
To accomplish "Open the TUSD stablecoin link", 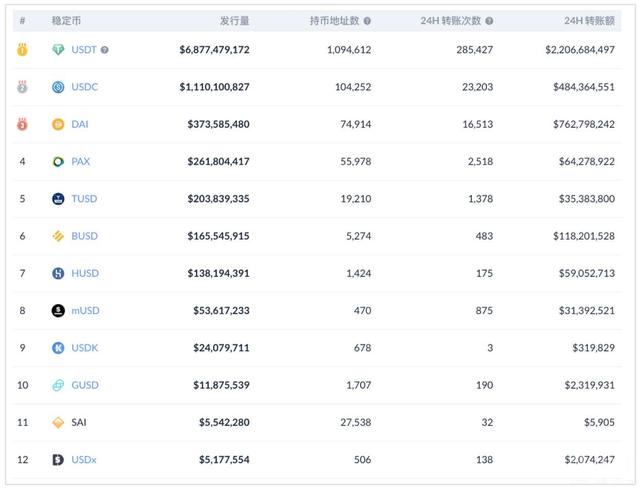I will (84, 199).
